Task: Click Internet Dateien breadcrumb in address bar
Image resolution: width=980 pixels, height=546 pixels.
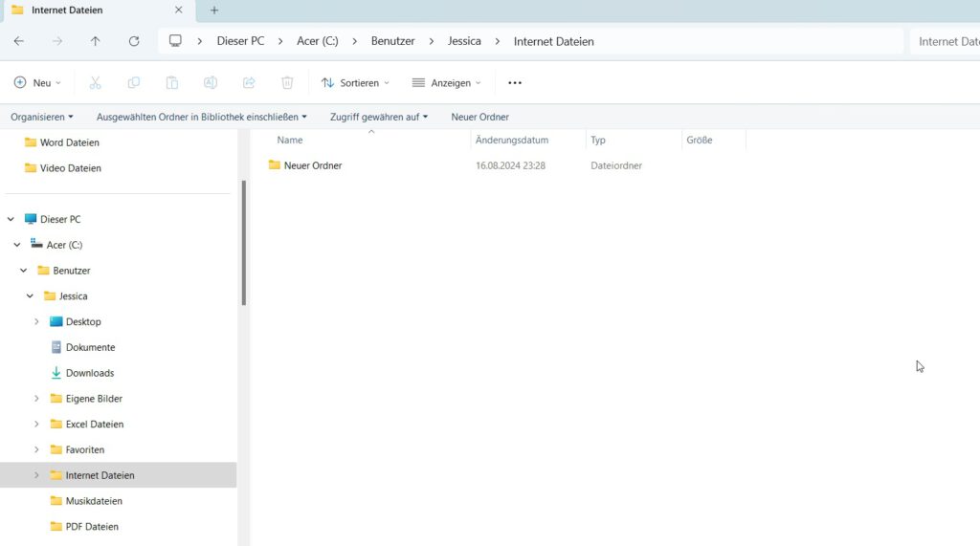Action: tap(554, 41)
